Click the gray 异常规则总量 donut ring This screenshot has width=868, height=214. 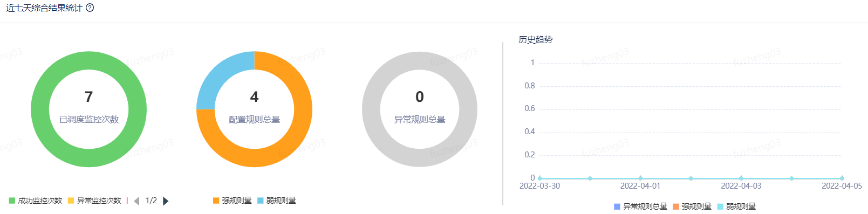tap(371, 109)
